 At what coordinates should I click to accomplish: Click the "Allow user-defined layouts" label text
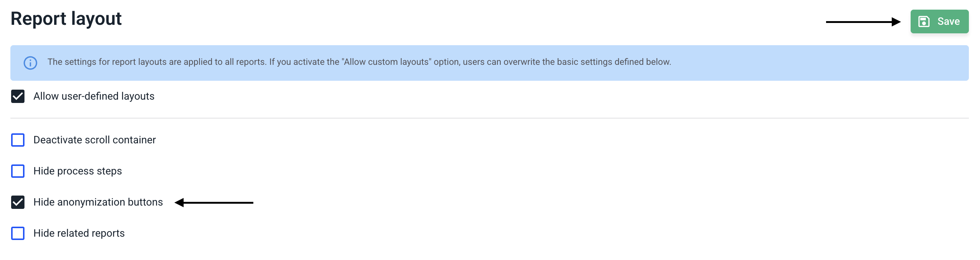pos(93,96)
